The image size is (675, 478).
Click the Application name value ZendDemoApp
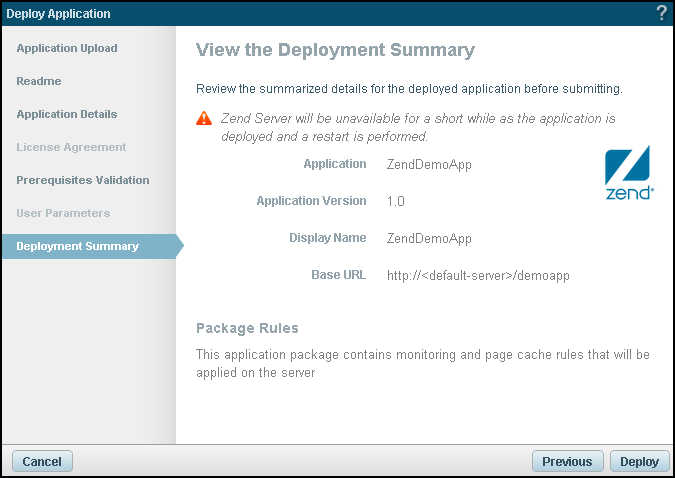click(x=429, y=164)
